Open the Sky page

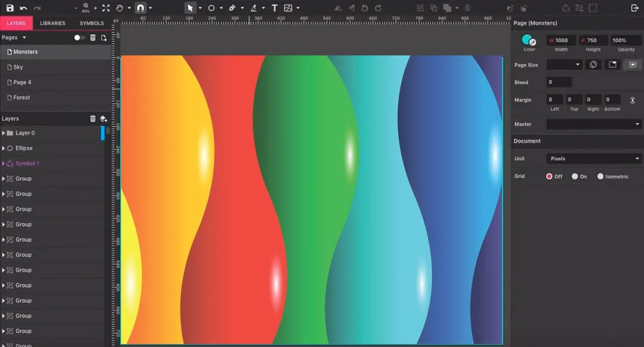[x=18, y=67]
